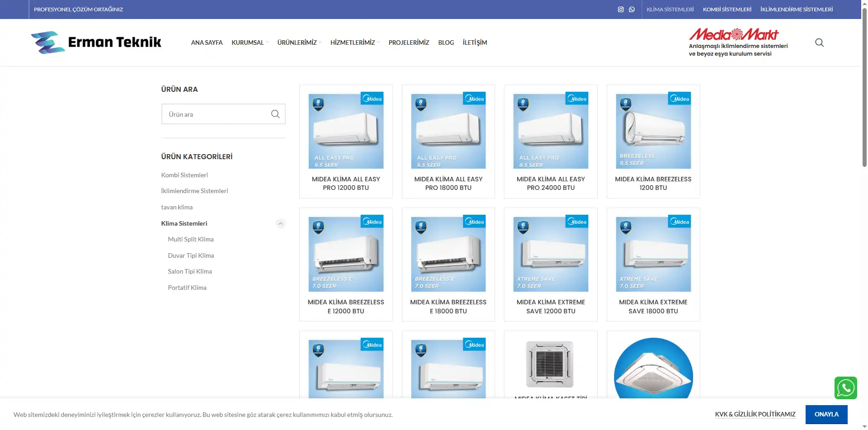Select Portatif Klima subcategory
The width and height of the screenshot is (868, 430).
pyautogui.click(x=187, y=288)
